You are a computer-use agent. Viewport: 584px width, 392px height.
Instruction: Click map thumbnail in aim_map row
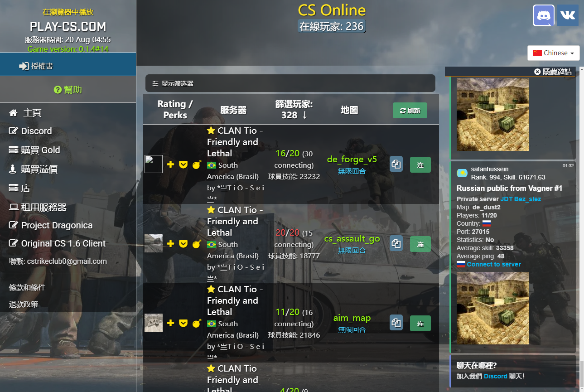(x=154, y=323)
